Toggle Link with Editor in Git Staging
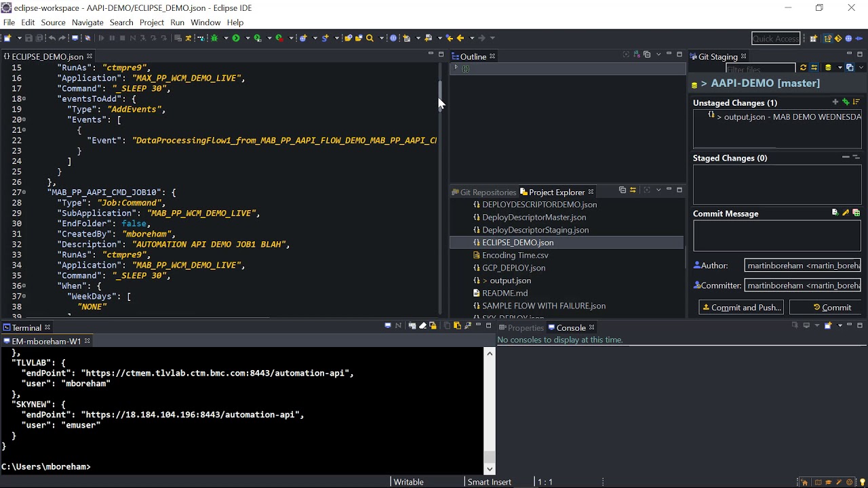The height and width of the screenshot is (488, 868). (814, 68)
